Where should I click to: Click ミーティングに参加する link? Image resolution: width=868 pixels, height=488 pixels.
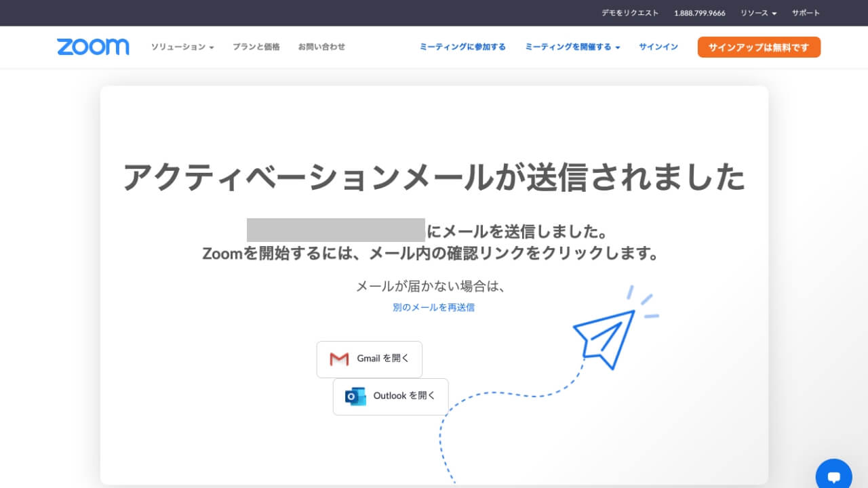(x=462, y=47)
